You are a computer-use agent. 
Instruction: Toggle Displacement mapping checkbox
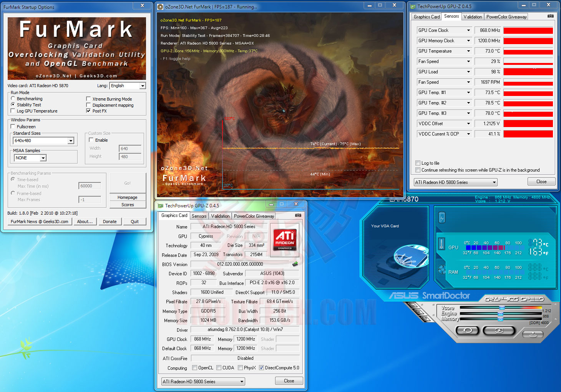click(89, 105)
